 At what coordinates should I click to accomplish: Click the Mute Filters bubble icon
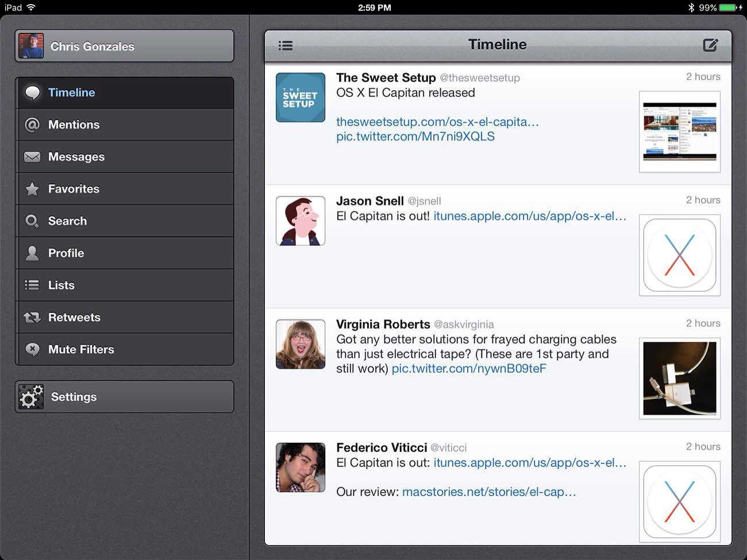[x=32, y=349]
